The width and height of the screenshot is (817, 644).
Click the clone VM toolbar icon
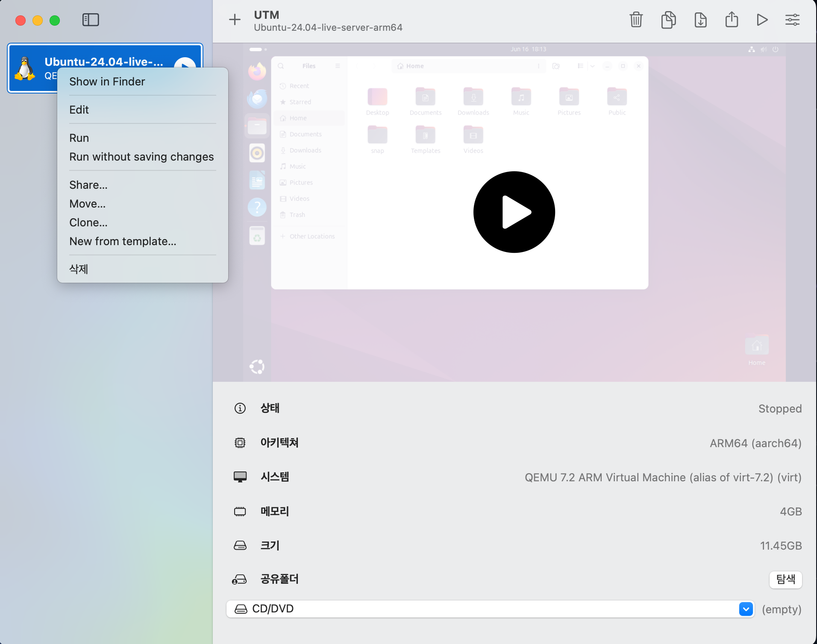[668, 20]
